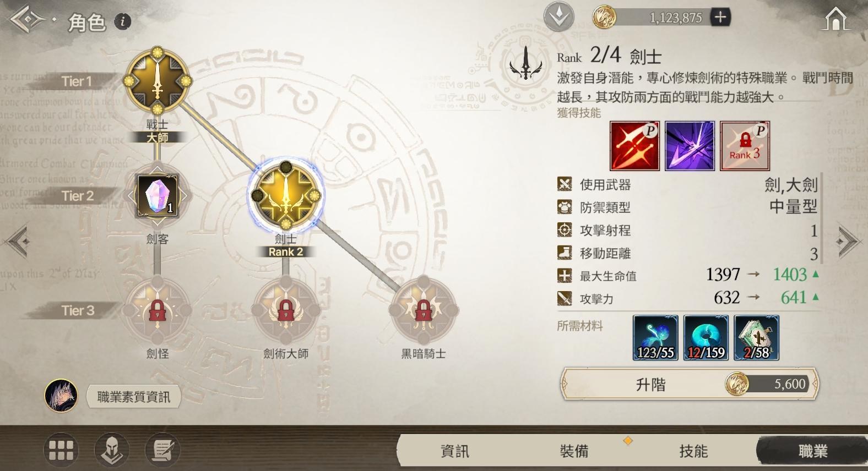The width and height of the screenshot is (868, 471).
Task: Select the purple slash skill icon
Action: (690, 146)
